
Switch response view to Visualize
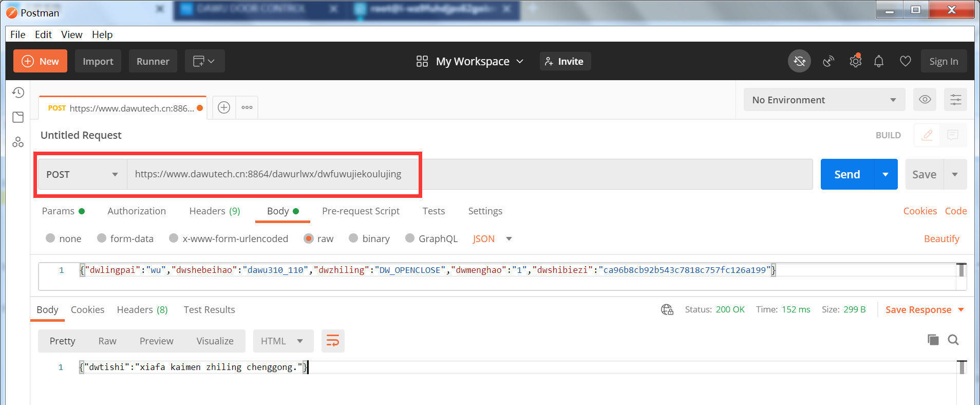tap(215, 341)
